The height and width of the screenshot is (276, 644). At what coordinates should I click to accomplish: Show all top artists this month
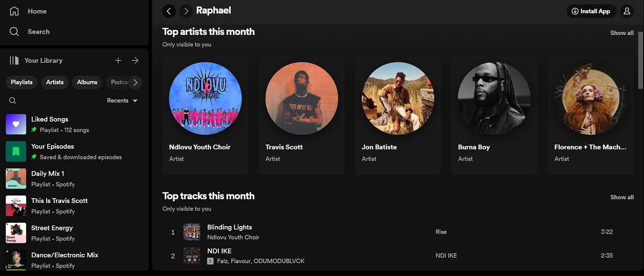tap(621, 33)
